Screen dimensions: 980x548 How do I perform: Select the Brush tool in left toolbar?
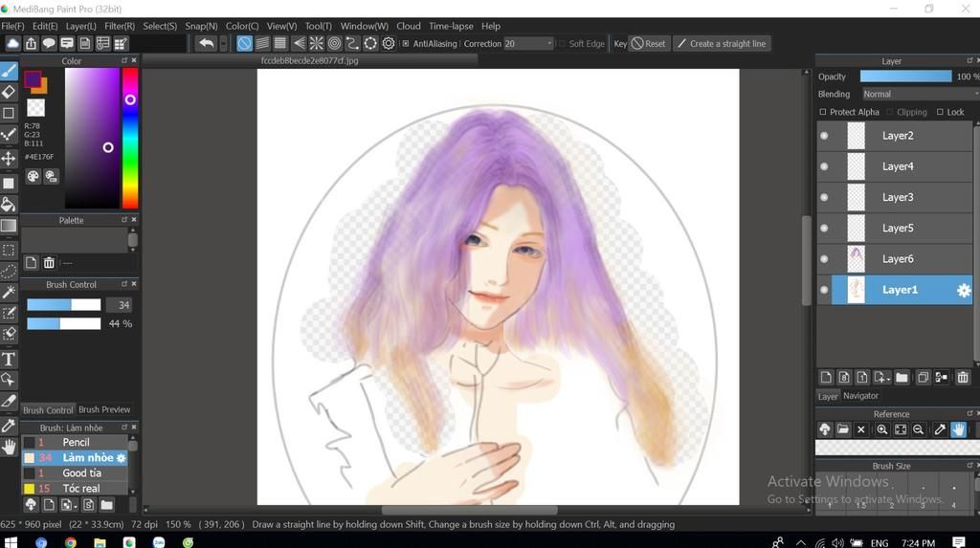[9, 71]
